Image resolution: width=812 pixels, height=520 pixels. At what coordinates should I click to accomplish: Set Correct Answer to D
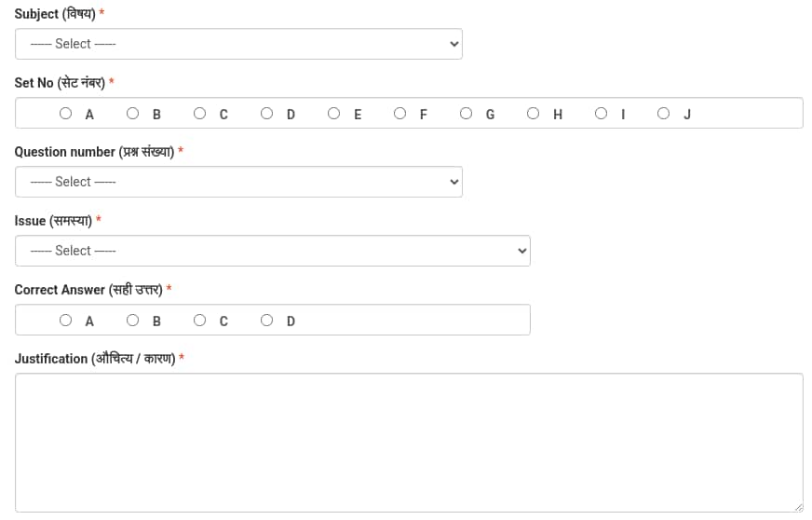coord(266,321)
